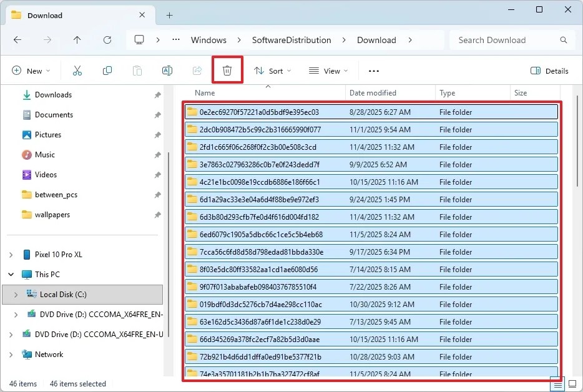
Task: Expand This PC in the sidebar
Action: [12, 274]
